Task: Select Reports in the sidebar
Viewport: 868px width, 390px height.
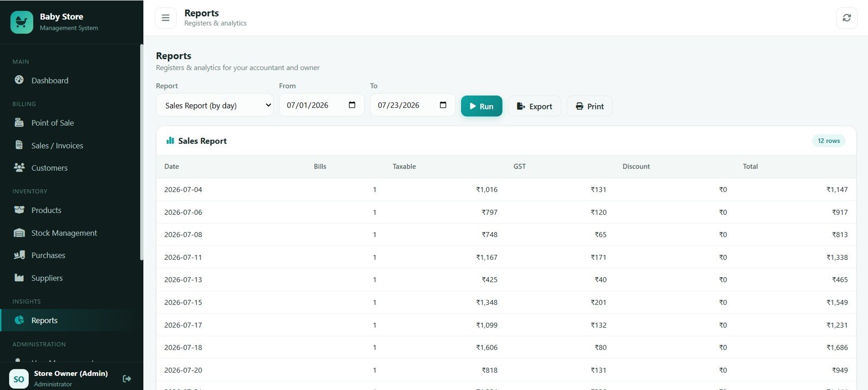Action: [71, 320]
